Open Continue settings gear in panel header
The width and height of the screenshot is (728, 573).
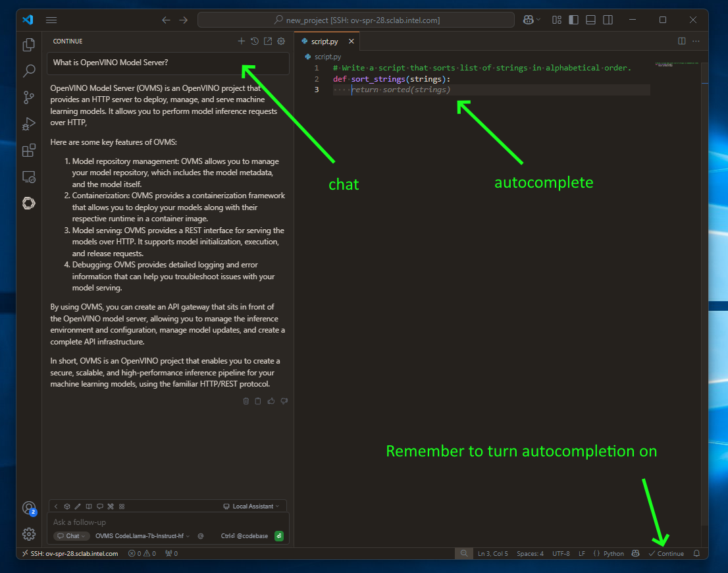(281, 41)
